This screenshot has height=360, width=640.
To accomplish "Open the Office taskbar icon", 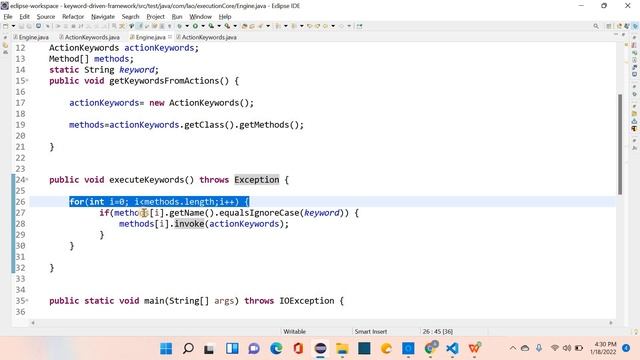I will coord(298,349).
